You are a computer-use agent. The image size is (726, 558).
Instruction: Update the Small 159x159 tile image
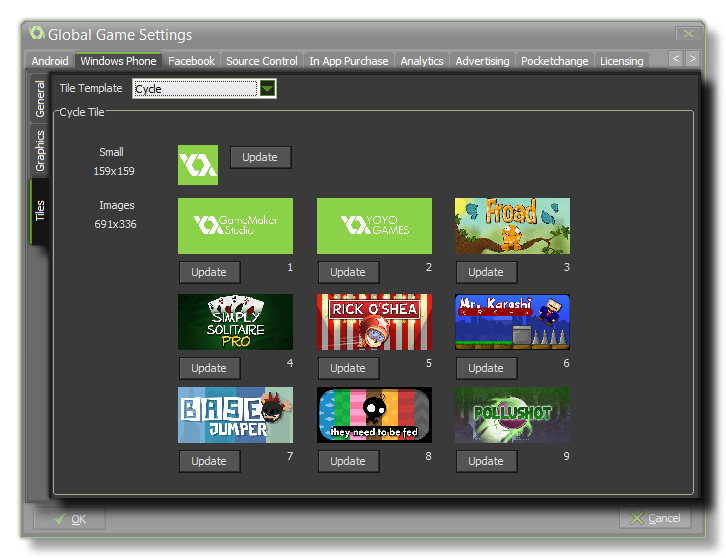(x=260, y=157)
